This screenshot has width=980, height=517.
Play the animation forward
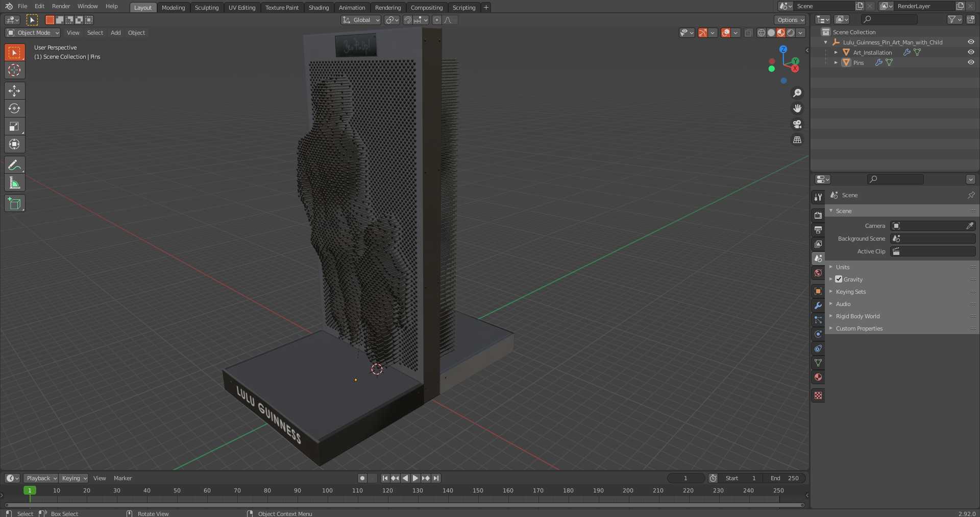(415, 478)
